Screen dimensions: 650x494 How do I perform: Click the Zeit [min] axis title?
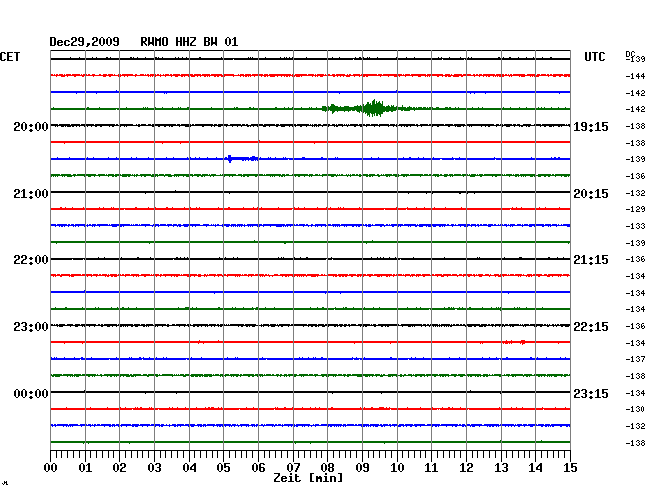(308, 478)
